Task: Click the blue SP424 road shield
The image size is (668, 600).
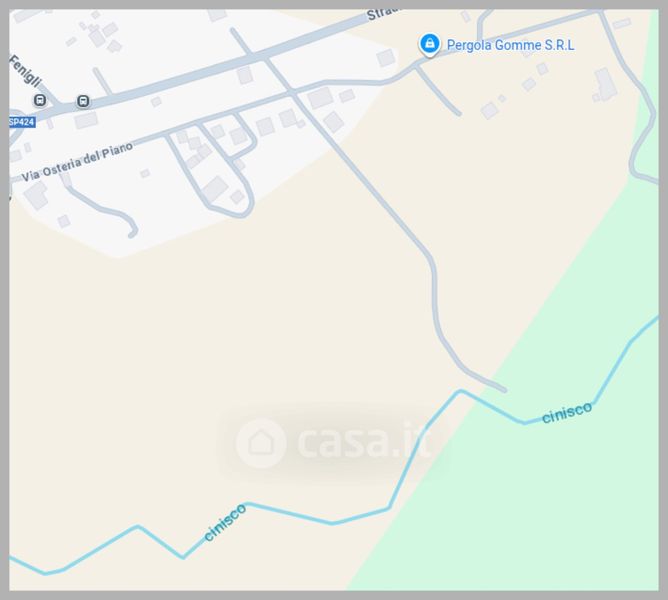Action: click(22, 122)
